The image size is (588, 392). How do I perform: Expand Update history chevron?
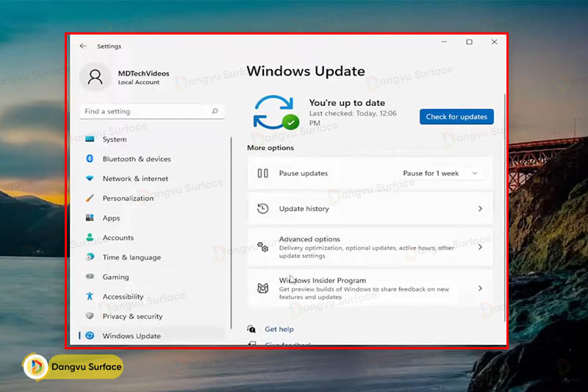[480, 209]
